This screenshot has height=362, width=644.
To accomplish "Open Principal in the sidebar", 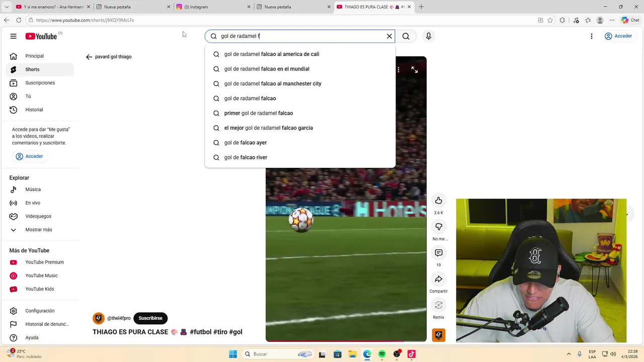I will click(40, 56).
